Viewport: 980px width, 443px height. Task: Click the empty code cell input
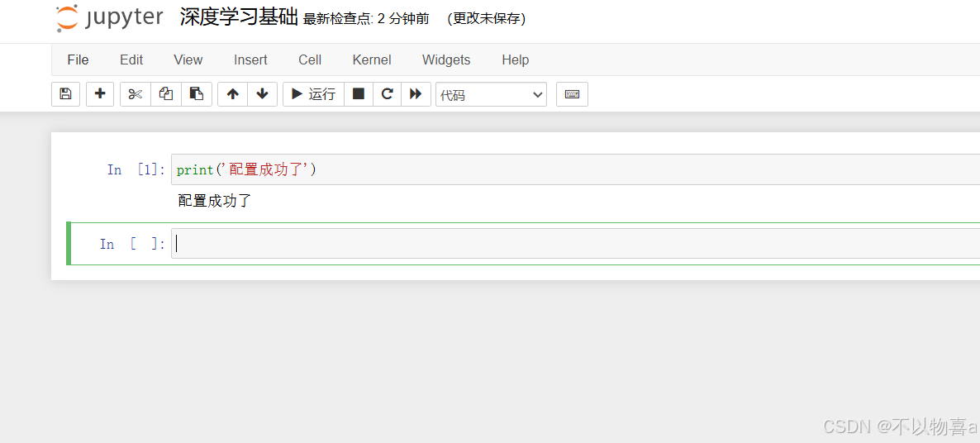[575, 244]
